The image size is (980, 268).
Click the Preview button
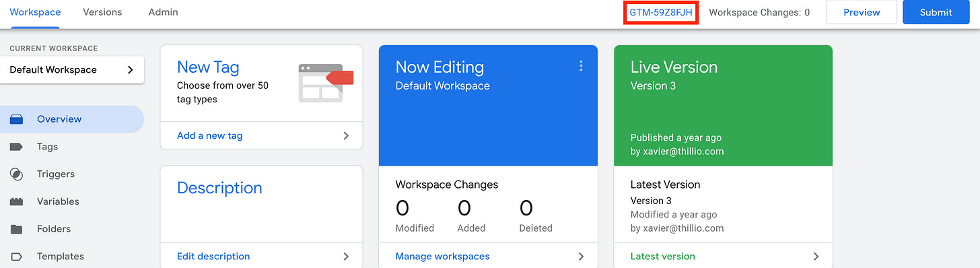point(862,12)
